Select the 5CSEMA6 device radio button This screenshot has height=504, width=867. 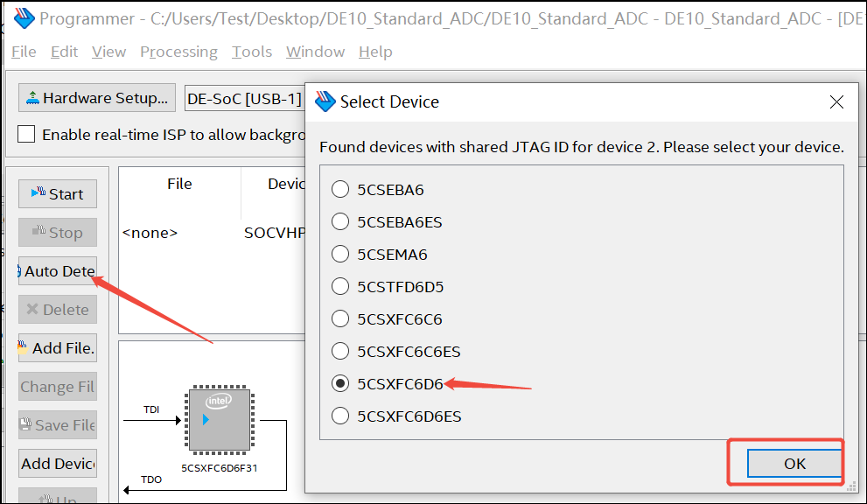[x=340, y=255]
